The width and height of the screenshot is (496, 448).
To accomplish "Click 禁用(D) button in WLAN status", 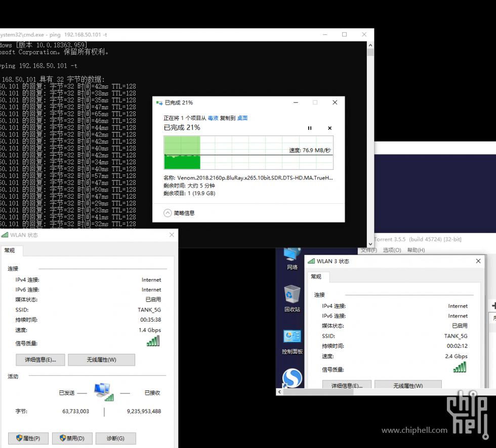I will point(72,438).
